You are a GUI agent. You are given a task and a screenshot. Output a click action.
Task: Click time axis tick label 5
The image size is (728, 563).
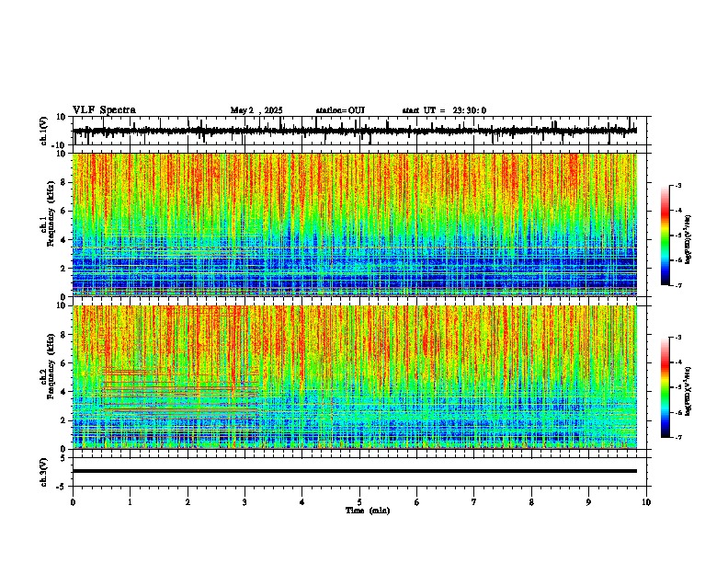point(359,502)
